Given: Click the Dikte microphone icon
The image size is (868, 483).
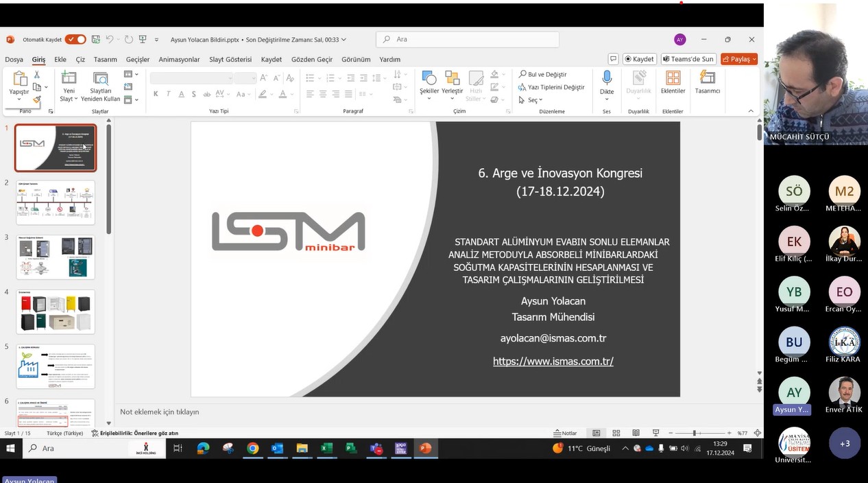Looking at the screenshot, I should point(607,78).
